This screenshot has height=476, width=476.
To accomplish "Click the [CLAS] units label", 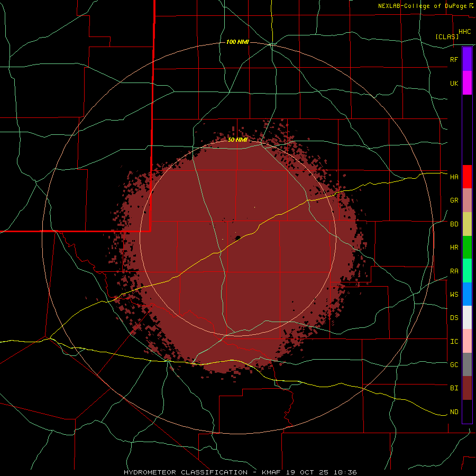I will pyautogui.click(x=447, y=36).
